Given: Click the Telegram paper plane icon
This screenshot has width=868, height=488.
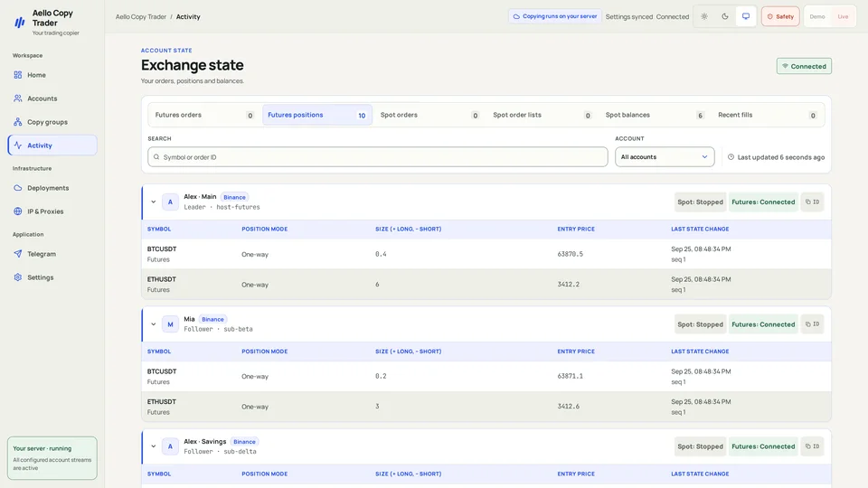Looking at the screenshot, I should tap(18, 254).
